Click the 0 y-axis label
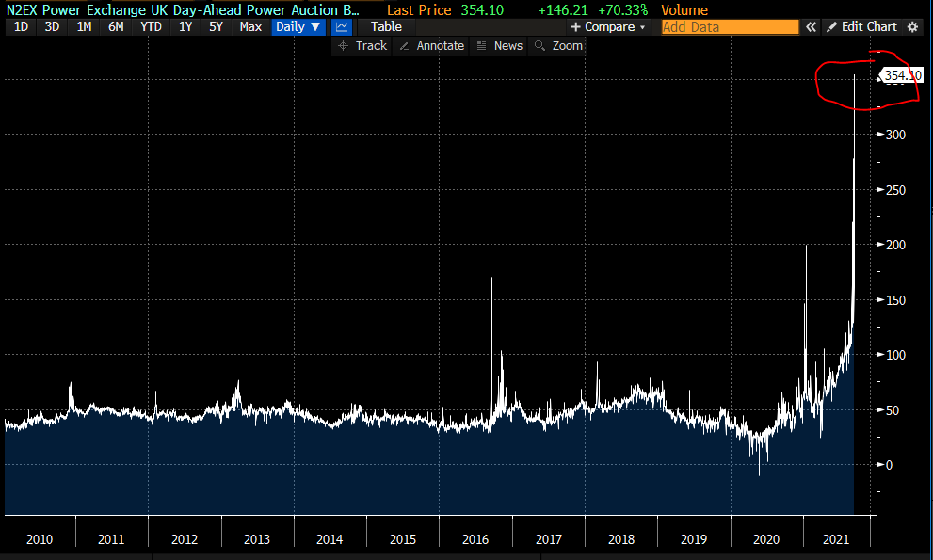933x560 pixels. 889,465
